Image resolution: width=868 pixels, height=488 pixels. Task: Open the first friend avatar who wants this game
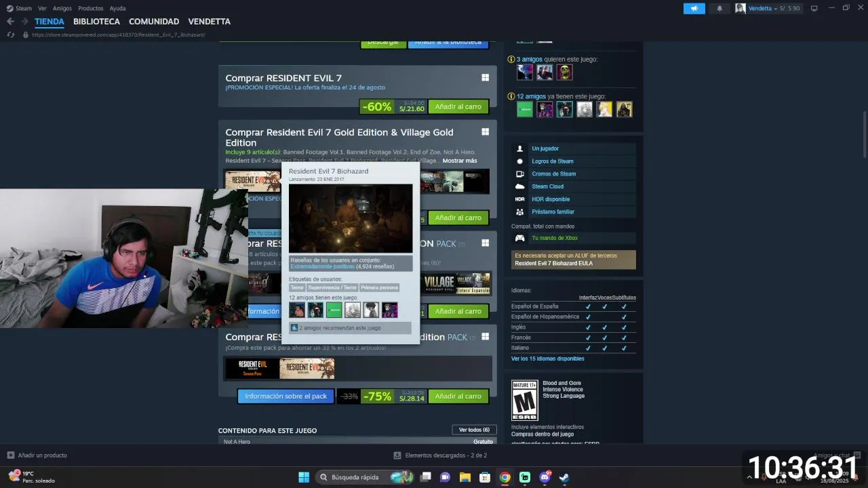[x=525, y=72]
